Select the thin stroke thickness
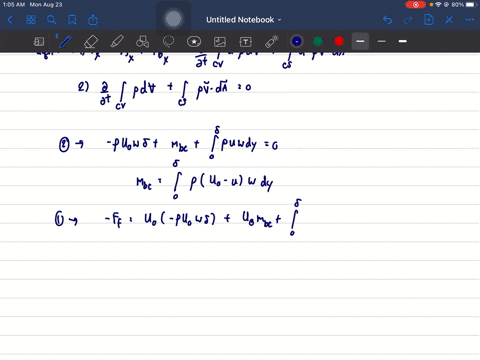 click(x=382, y=41)
